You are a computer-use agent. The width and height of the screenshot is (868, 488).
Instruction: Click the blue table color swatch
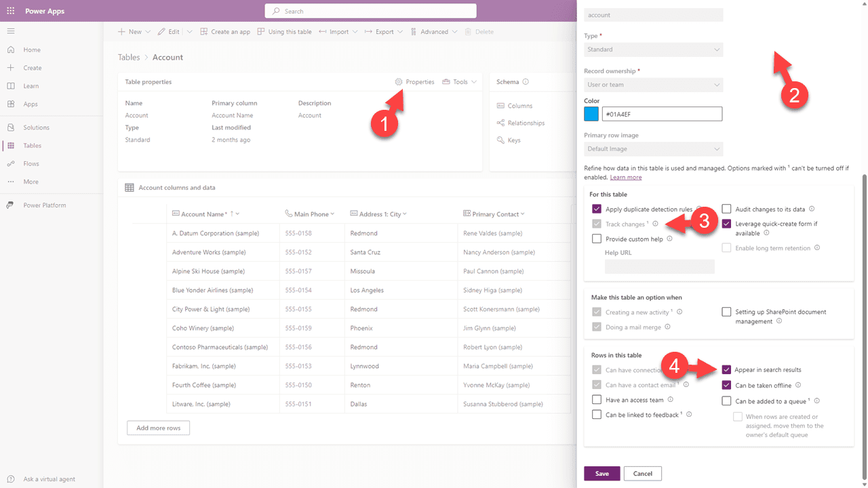(x=591, y=113)
